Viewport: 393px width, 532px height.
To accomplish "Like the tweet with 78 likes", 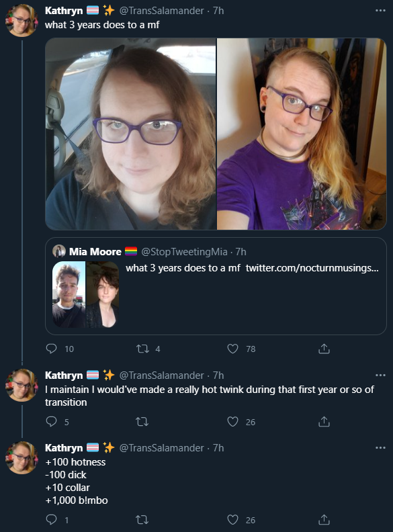I will pyautogui.click(x=232, y=349).
